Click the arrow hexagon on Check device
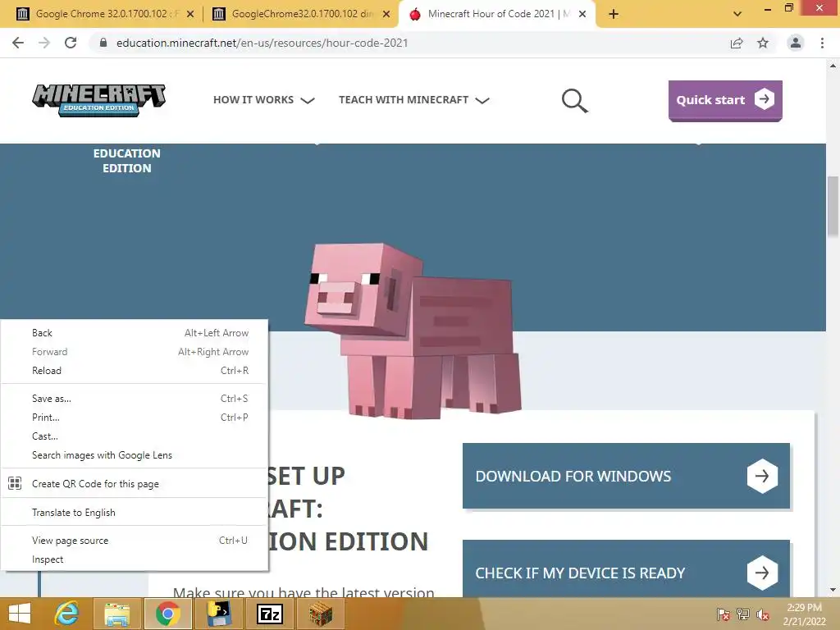Viewport: 840px width, 630px height. [762, 573]
